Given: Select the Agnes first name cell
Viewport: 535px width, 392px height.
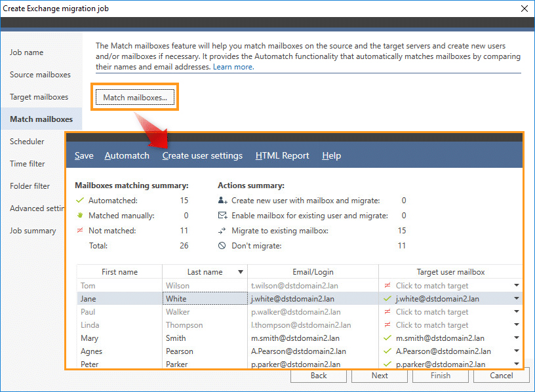Looking at the screenshot, I should point(119,351).
